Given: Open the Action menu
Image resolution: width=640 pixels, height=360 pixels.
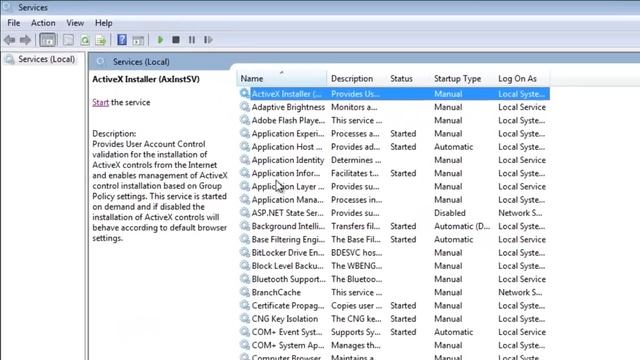Looking at the screenshot, I should click(43, 23).
